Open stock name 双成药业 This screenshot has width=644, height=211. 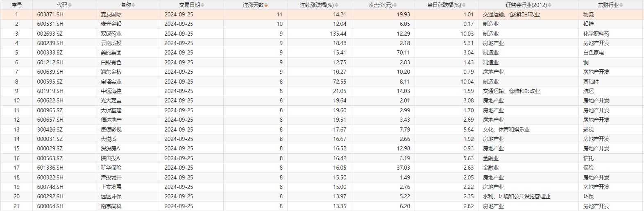[x=111, y=34]
